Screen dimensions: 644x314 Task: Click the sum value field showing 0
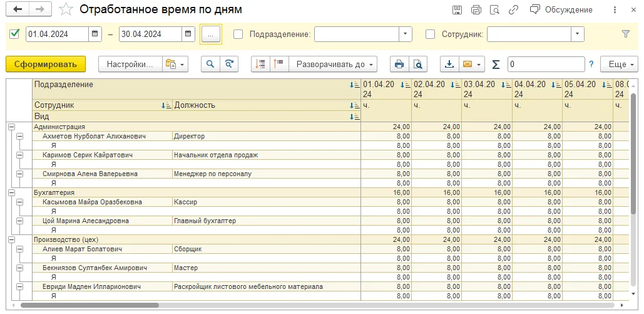click(x=546, y=64)
